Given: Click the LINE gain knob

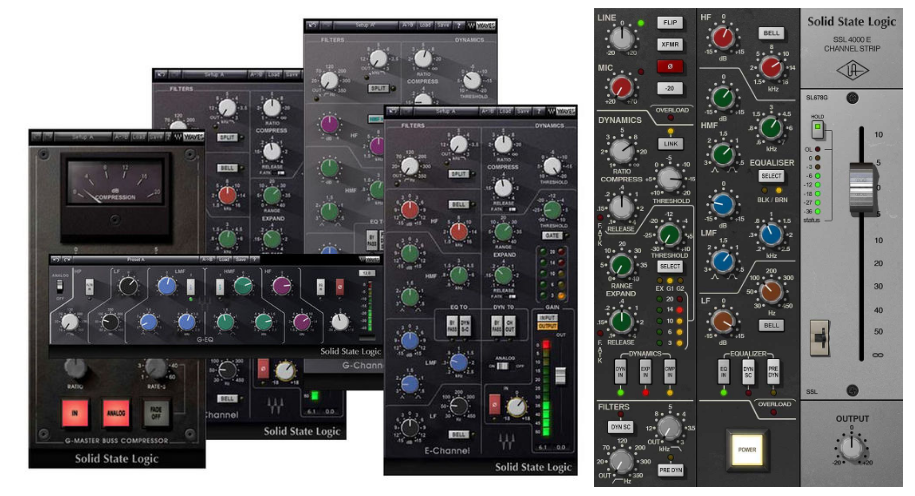Looking at the screenshot, I should point(621,39).
